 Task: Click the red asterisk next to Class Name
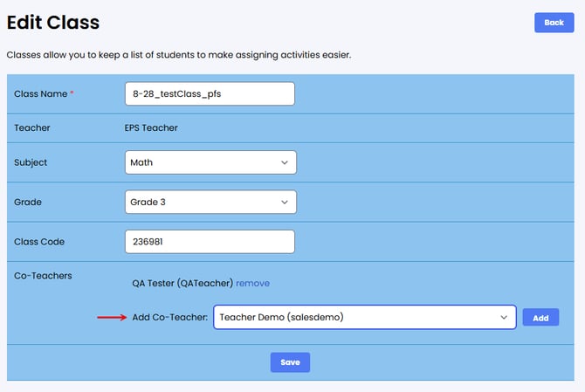coord(72,93)
